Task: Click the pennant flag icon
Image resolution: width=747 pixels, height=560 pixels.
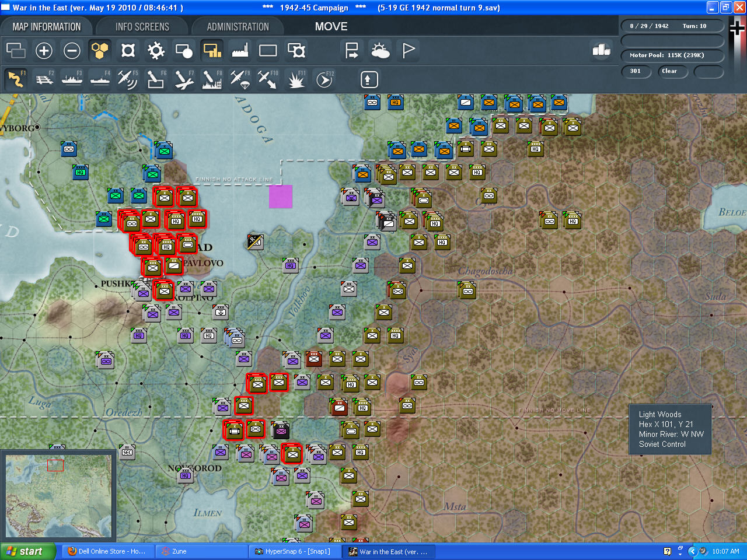Action: (408, 51)
